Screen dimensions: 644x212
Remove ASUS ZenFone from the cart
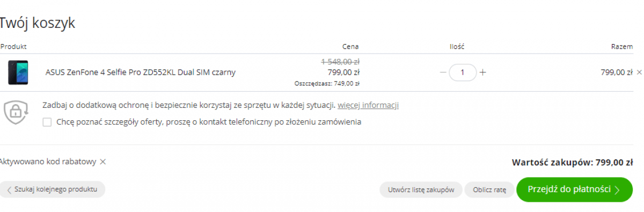click(639, 72)
